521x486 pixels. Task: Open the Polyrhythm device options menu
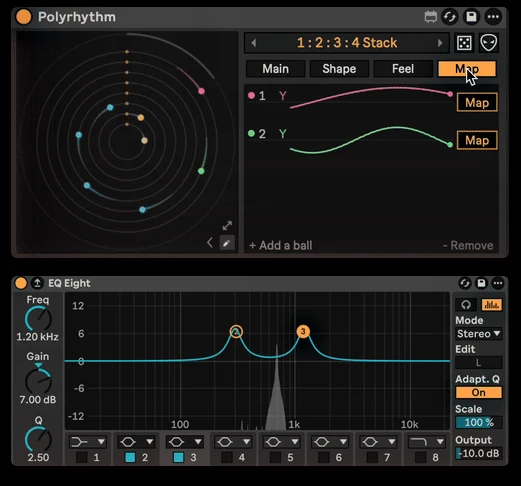(493, 17)
